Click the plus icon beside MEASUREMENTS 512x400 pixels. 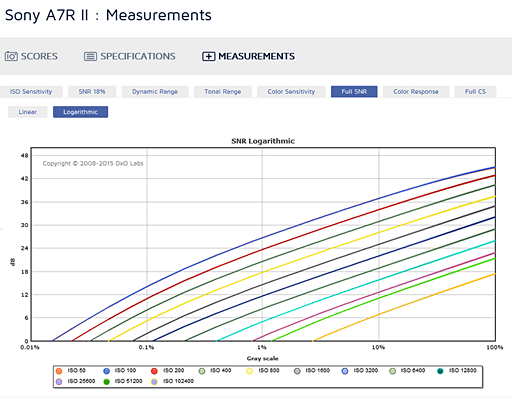208,56
